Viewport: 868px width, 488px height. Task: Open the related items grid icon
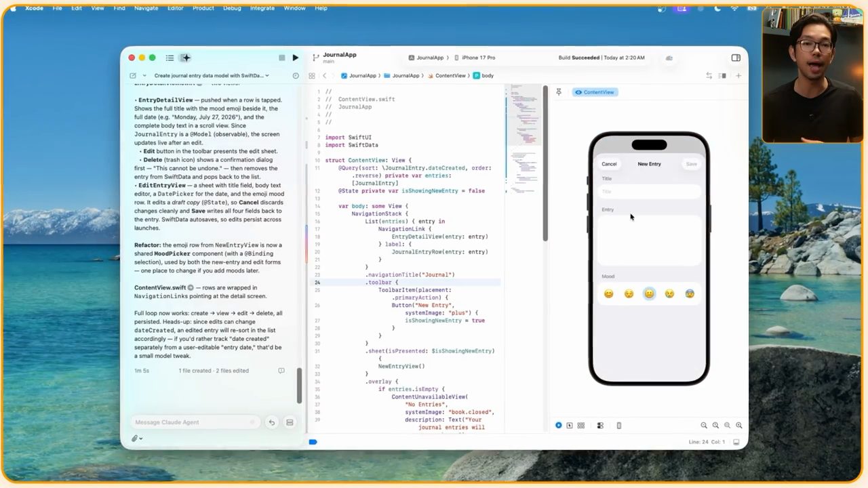tap(312, 76)
